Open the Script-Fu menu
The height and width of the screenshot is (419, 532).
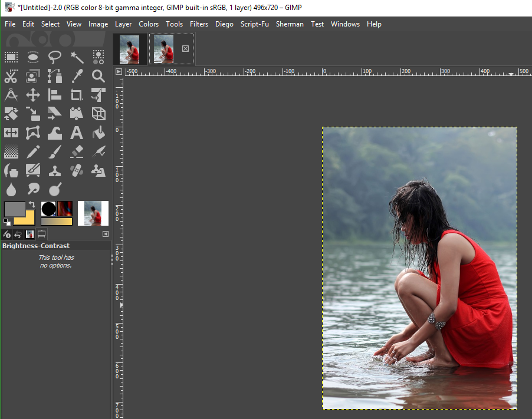tap(254, 24)
